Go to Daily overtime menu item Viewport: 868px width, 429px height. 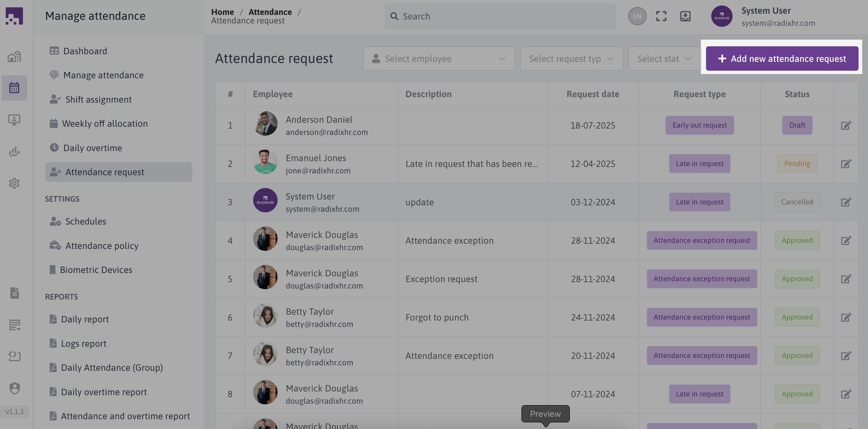click(92, 148)
